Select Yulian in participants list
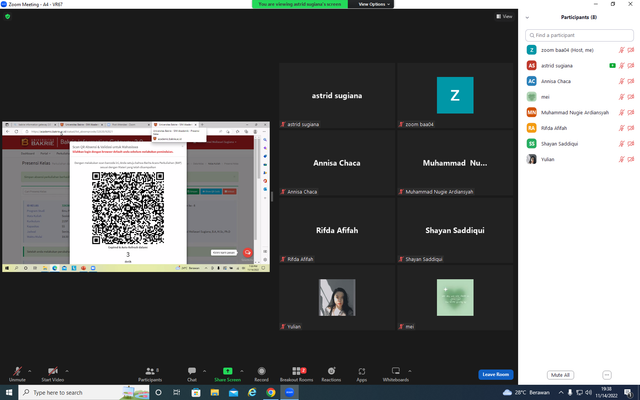Screen dimensions: 640x400 (x=579, y=159)
